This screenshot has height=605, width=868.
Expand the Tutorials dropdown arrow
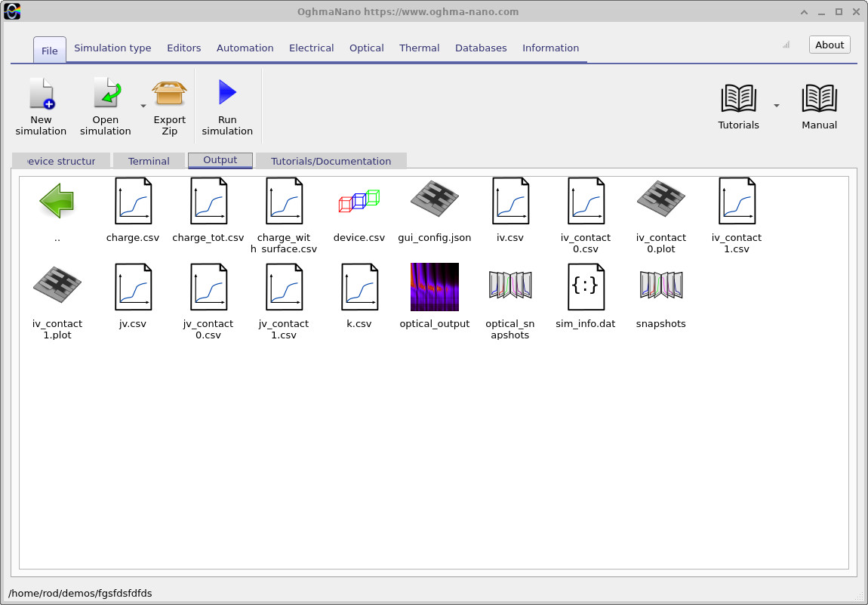[777, 105]
